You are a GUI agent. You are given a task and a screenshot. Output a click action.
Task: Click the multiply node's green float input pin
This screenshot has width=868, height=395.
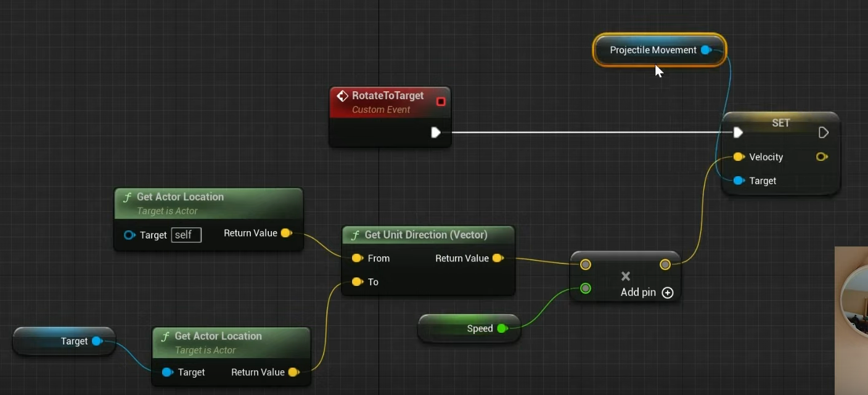tap(586, 288)
